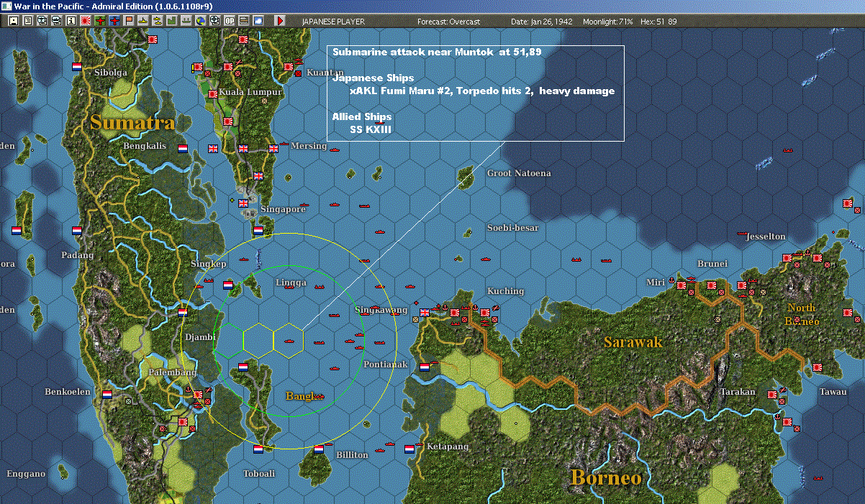Select the empty yellow-outlined hex
This screenshot has width=865, height=504.
(x=258, y=339)
